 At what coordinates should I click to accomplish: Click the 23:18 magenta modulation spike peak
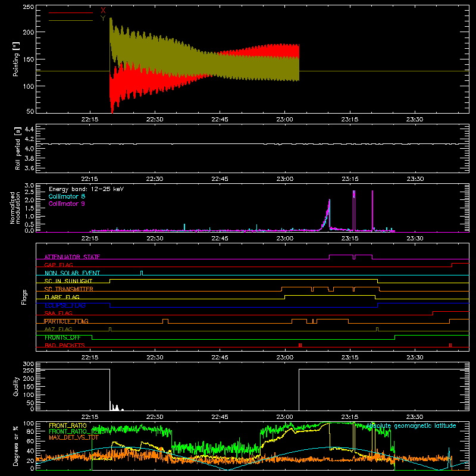pos(372,192)
